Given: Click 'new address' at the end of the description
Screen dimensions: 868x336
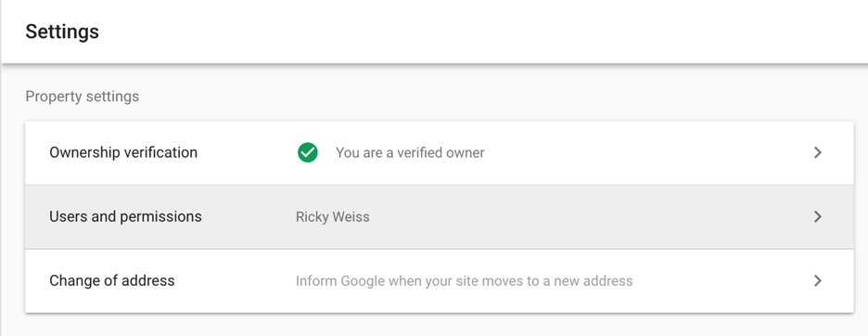Looking at the screenshot, I should (597, 281).
